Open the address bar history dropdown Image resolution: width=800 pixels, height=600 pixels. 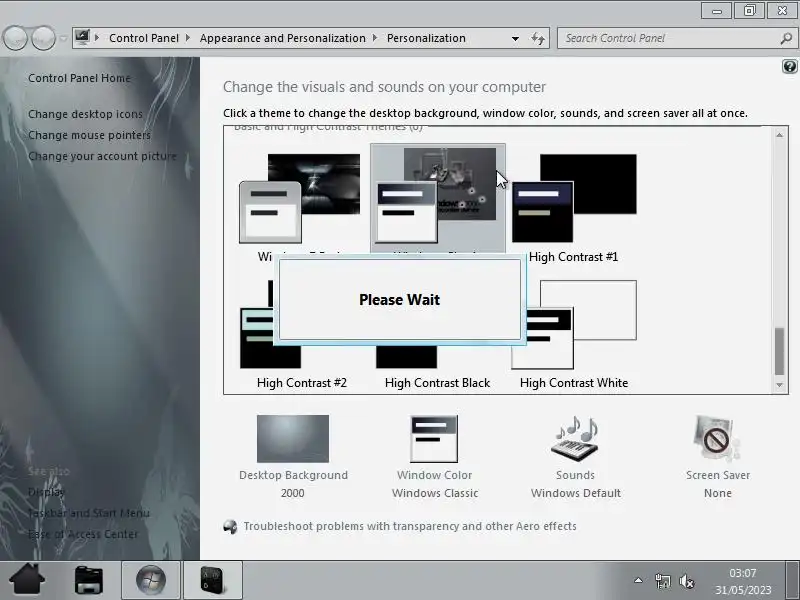pyautogui.click(x=515, y=38)
